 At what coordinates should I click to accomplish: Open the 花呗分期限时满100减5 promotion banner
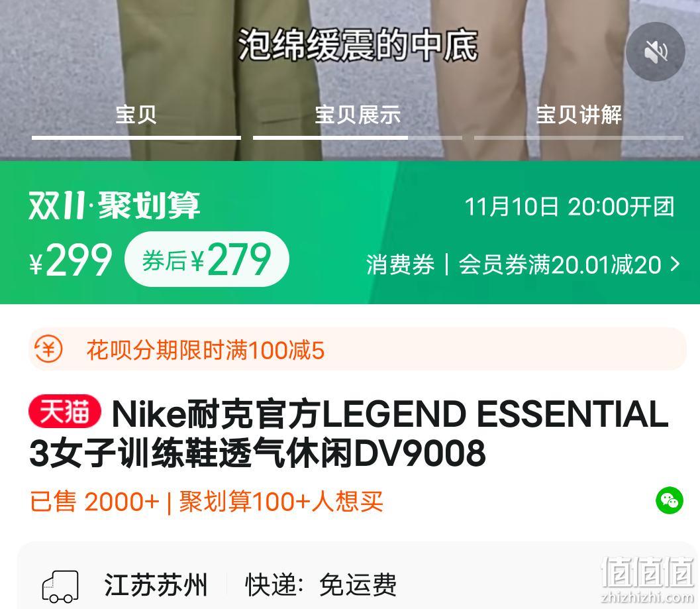pyautogui.click(x=357, y=349)
